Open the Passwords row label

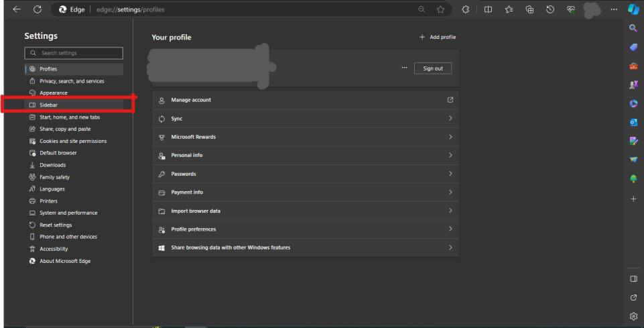184,174
